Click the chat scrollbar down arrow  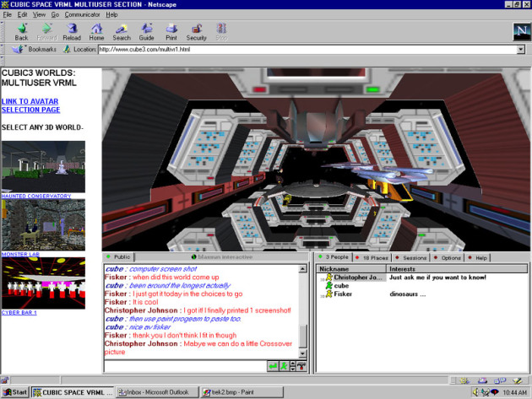[x=302, y=354]
